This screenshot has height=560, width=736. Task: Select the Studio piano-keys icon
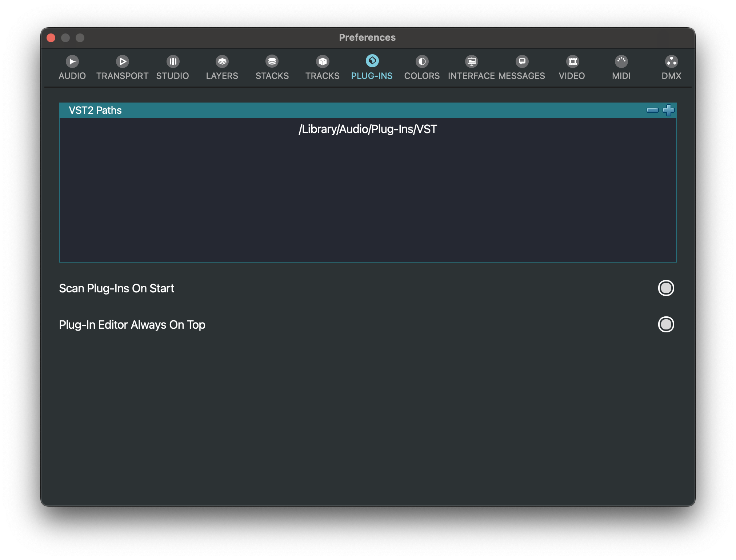tap(173, 61)
